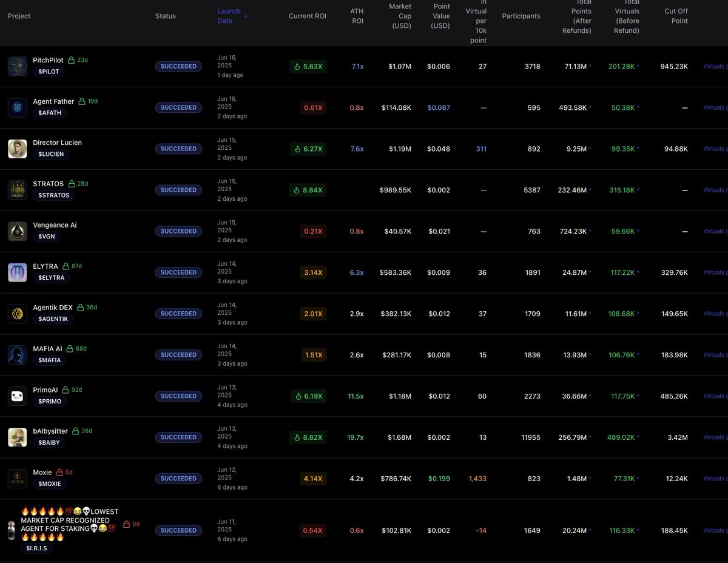Click the $AGENTIK ticker badge

[53, 319]
